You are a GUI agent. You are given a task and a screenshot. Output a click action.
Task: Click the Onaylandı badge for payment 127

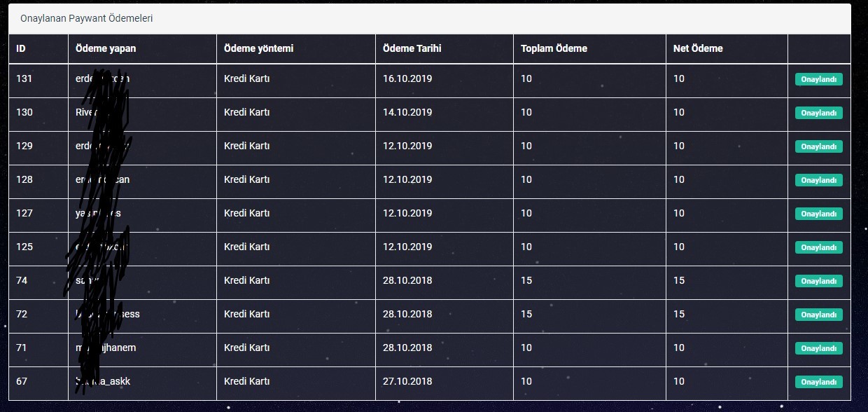pyautogui.click(x=818, y=214)
